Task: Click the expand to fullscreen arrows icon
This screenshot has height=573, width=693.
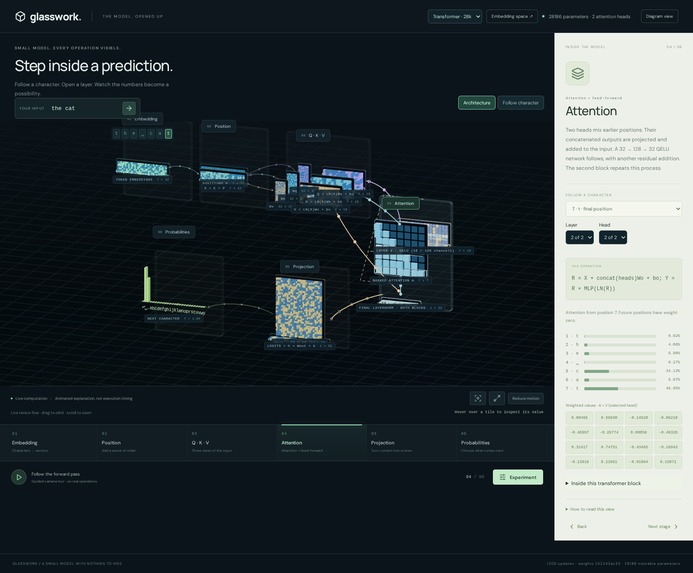Action: click(x=497, y=398)
